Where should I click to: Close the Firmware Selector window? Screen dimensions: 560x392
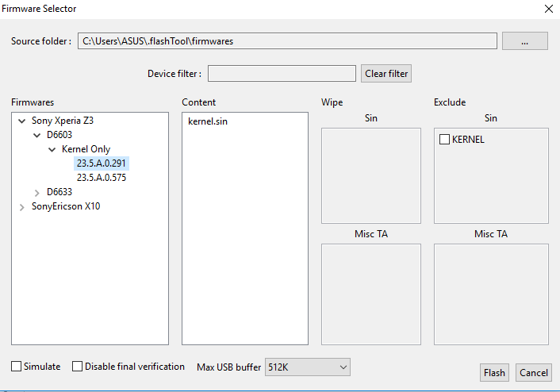coord(549,9)
